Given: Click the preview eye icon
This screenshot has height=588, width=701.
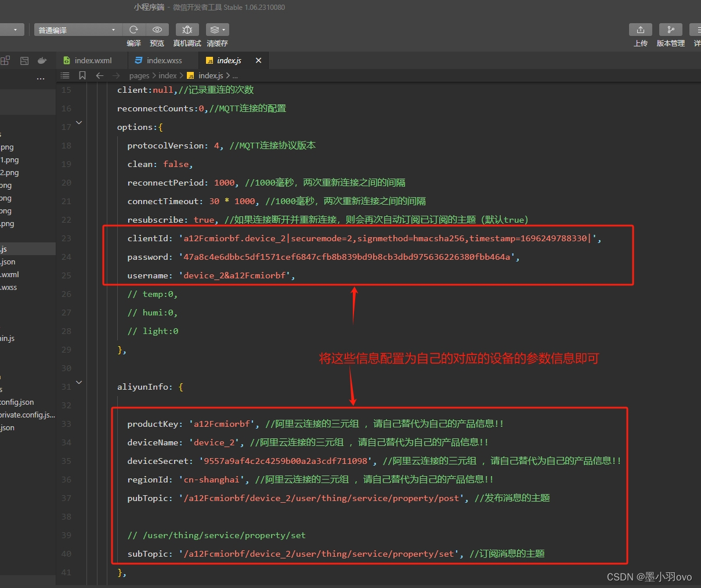Looking at the screenshot, I should [157, 30].
